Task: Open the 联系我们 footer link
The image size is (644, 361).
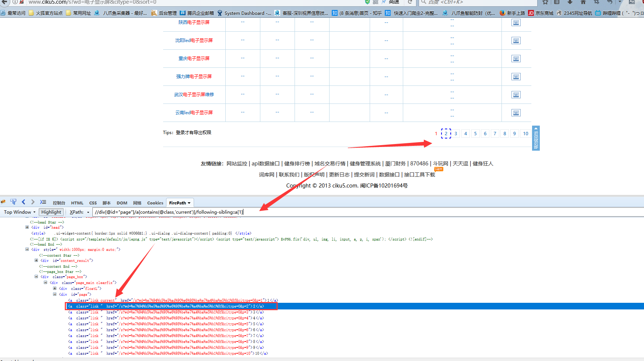Action: click(289, 175)
